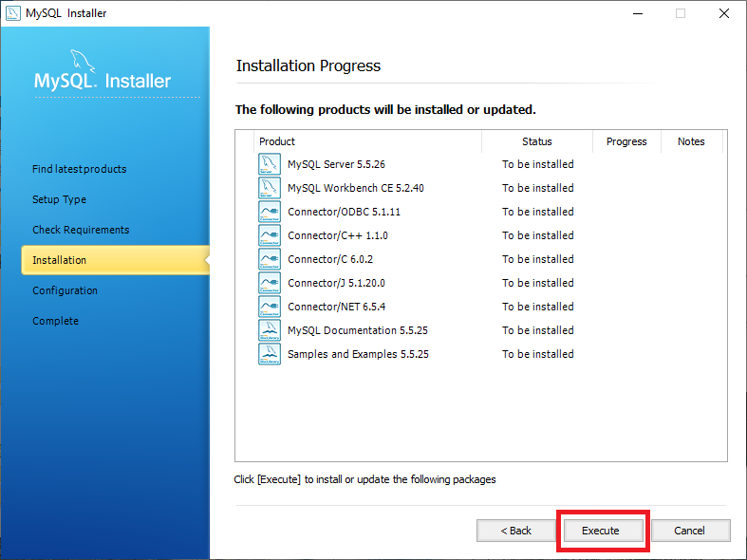Click the Connector/ODBC row status text
The height and width of the screenshot is (560, 747).
tap(538, 212)
